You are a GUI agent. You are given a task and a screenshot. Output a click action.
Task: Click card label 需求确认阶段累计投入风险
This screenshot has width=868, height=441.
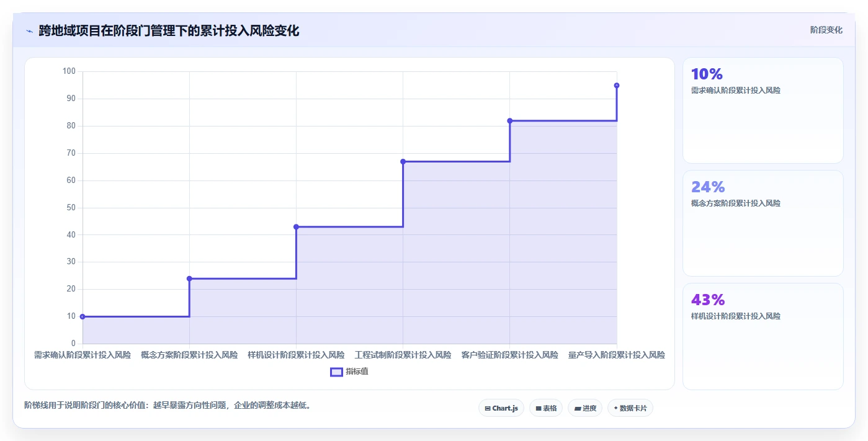tap(736, 91)
